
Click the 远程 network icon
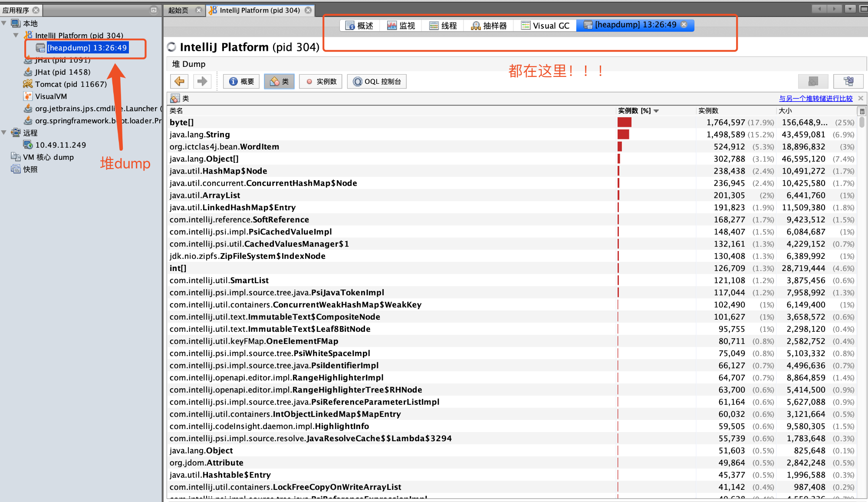(16, 132)
